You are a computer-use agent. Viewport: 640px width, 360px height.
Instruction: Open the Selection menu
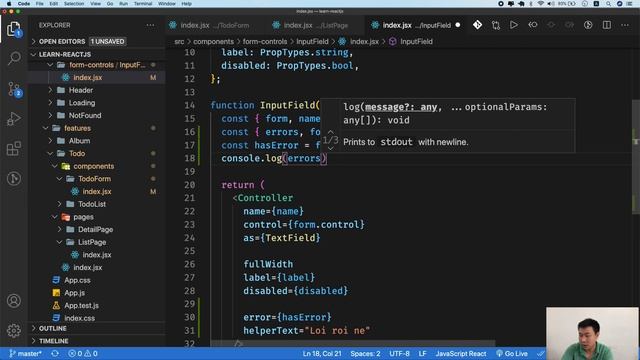click(x=74, y=4)
